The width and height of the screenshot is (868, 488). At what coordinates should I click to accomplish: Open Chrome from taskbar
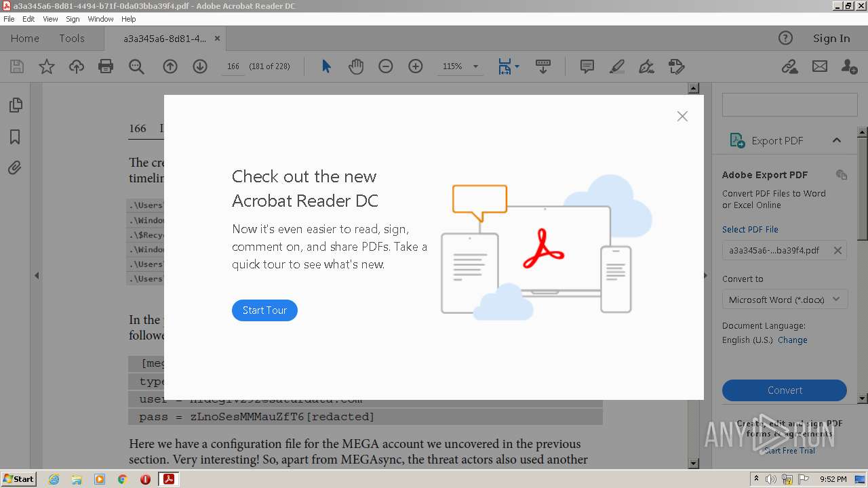[x=122, y=479]
